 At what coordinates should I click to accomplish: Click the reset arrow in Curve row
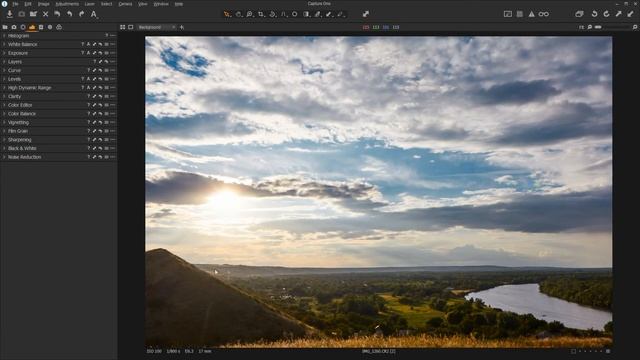[x=100, y=70]
